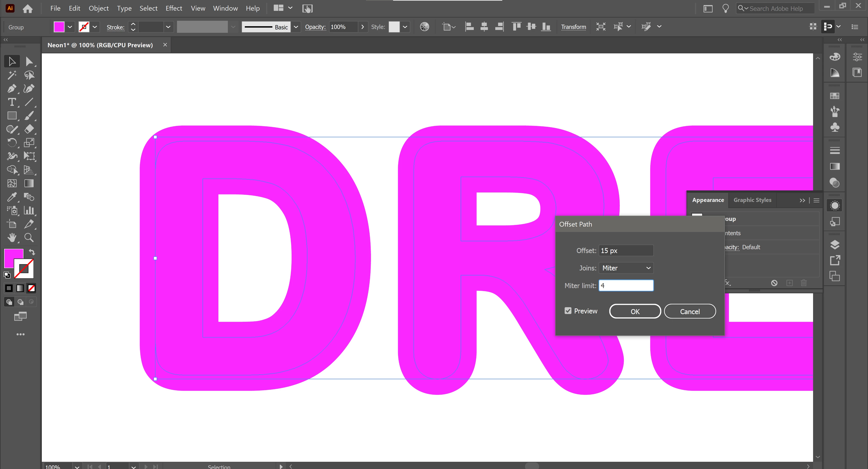Image resolution: width=868 pixels, height=469 pixels.
Task: Open the Style dropdown arrow
Action: point(405,27)
